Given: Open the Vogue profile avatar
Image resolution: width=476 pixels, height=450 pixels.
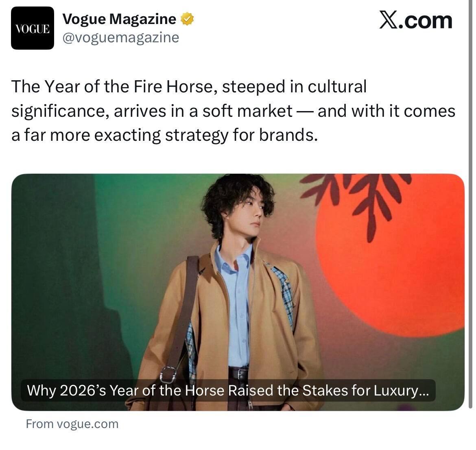Looking at the screenshot, I should tap(33, 28).
